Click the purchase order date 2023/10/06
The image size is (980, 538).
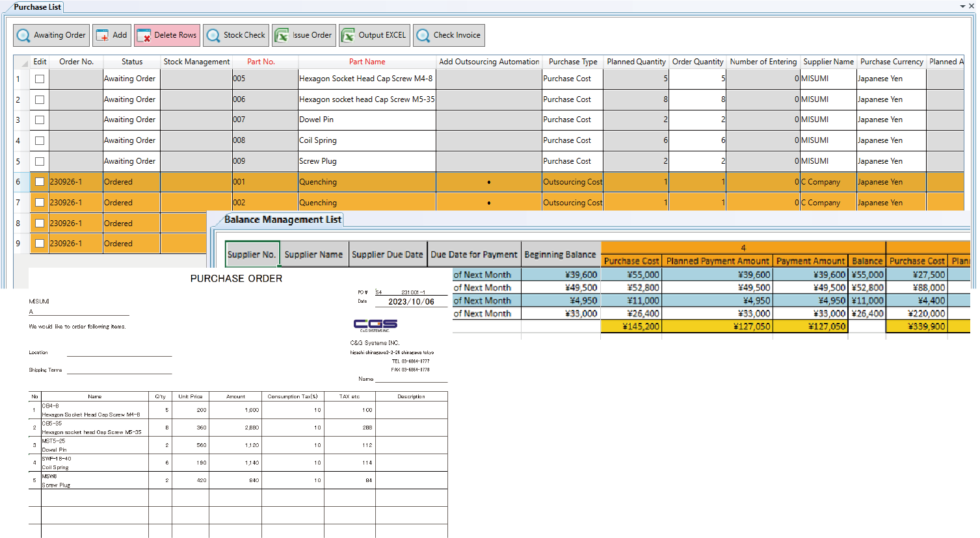(x=411, y=301)
